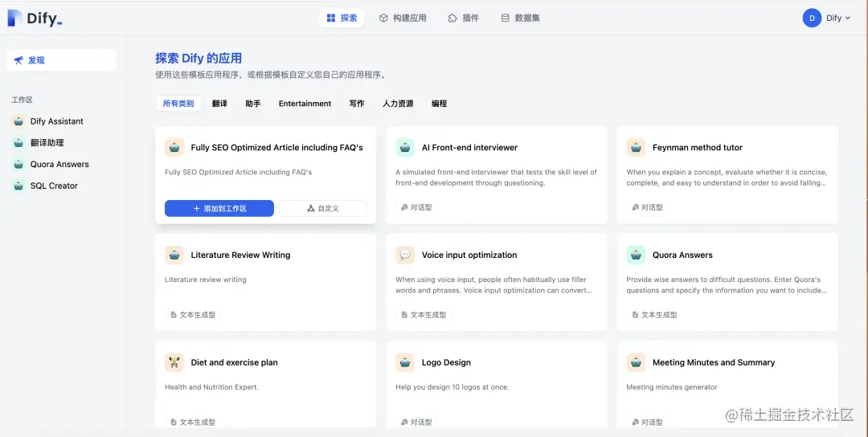Click the Fully SEO Optimized Article card icon

coord(174,148)
